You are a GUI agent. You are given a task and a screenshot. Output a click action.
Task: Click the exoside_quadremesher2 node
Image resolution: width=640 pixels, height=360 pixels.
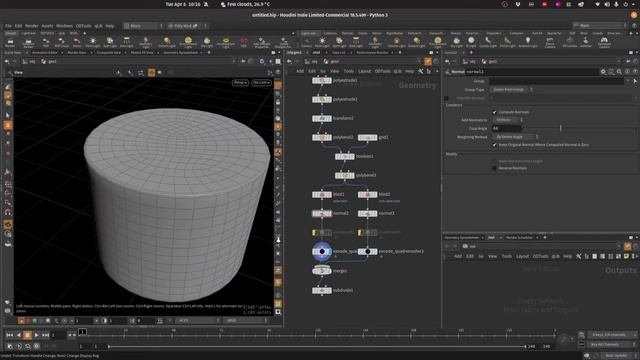click(367, 251)
